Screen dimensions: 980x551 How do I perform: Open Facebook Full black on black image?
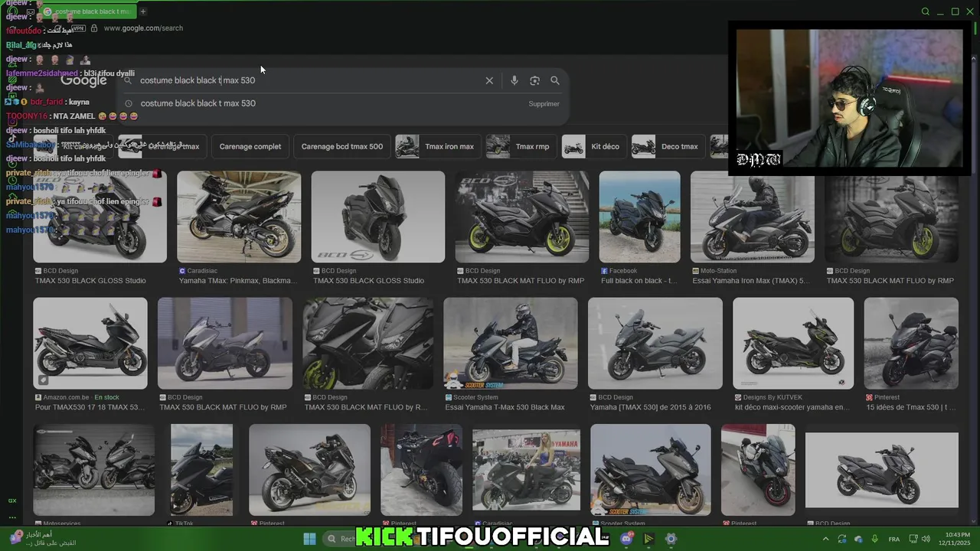[x=639, y=217]
